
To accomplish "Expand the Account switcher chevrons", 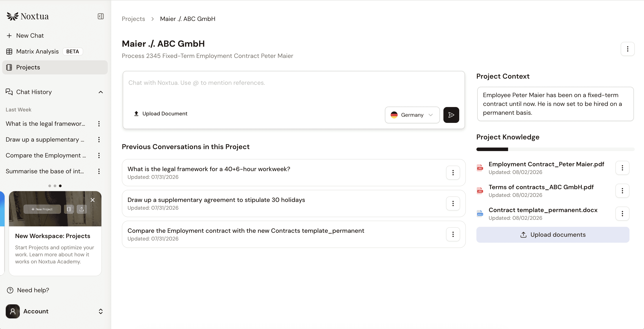I will [x=101, y=311].
